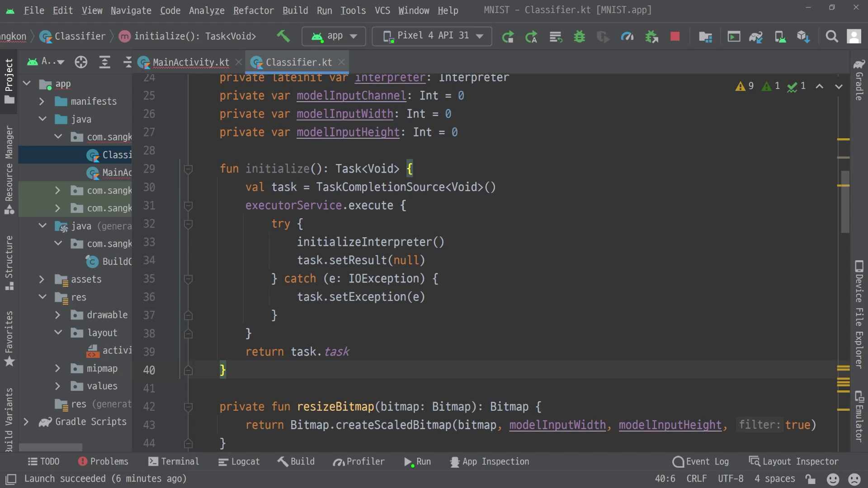Open the app run configuration dropdown

click(x=334, y=36)
